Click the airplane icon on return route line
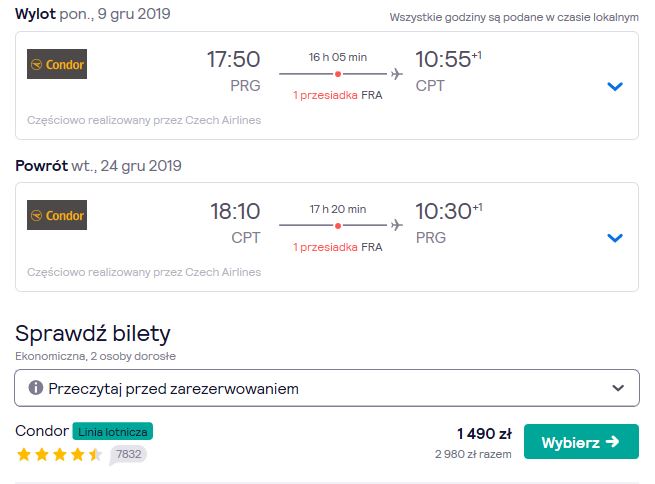 click(396, 226)
